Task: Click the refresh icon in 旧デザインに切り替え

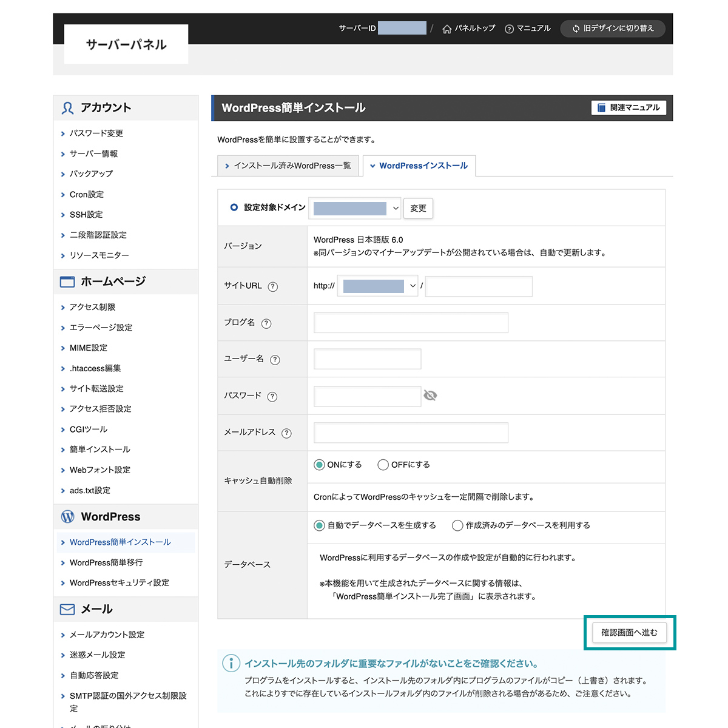Action: (x=576, y=29)
